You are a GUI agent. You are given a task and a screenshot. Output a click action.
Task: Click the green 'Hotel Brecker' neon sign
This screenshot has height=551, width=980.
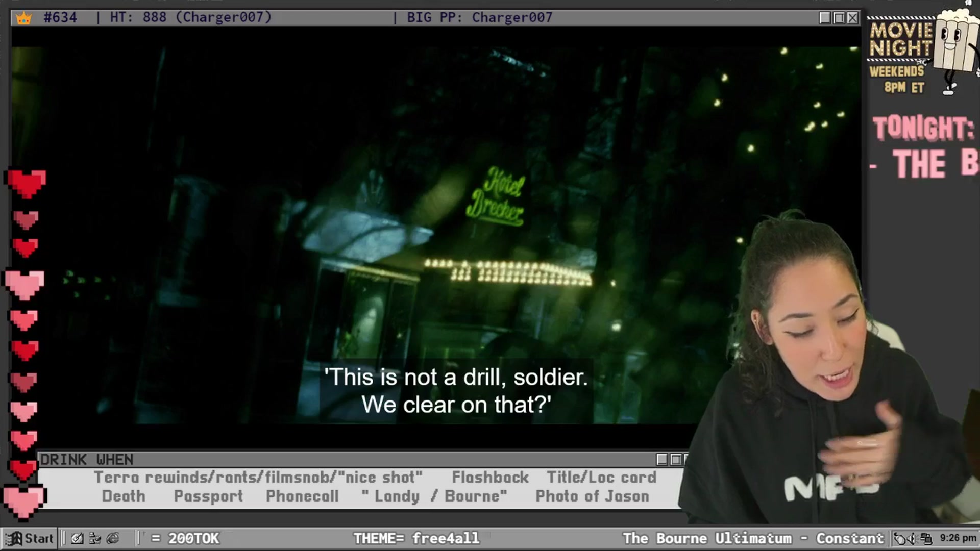[496, 197]
